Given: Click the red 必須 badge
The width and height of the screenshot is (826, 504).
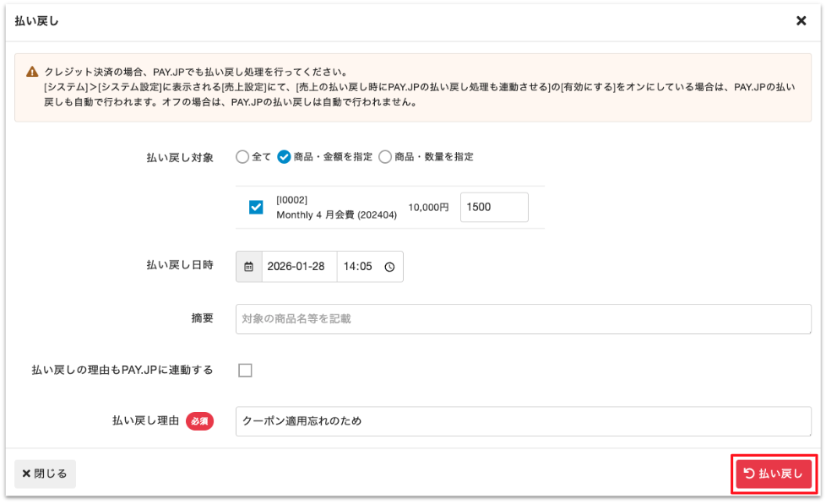Looking at the screenshot, I should [199, 421].
